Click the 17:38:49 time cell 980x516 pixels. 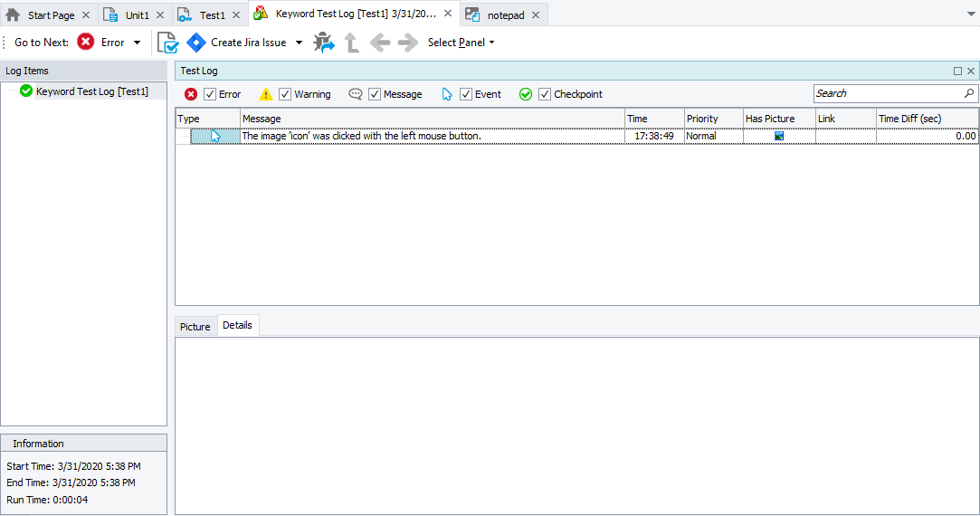coord(654,136)
